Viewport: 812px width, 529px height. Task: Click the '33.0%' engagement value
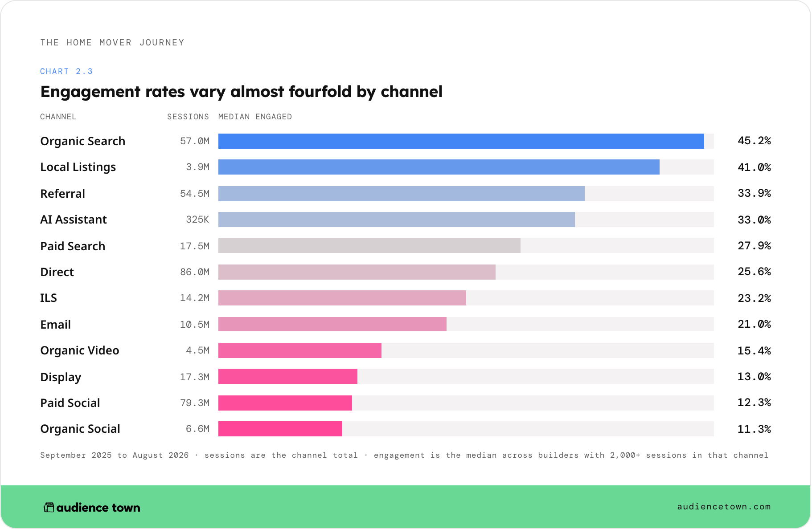[754, 220]
